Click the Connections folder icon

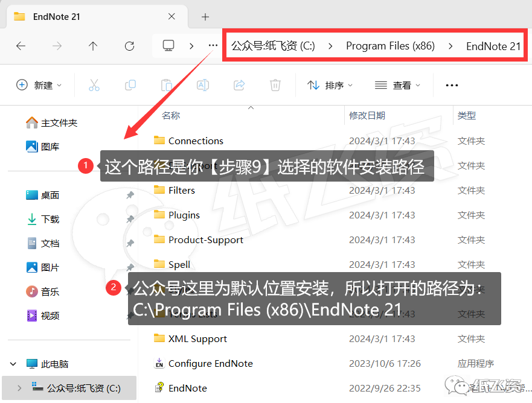tap(159, 140)
